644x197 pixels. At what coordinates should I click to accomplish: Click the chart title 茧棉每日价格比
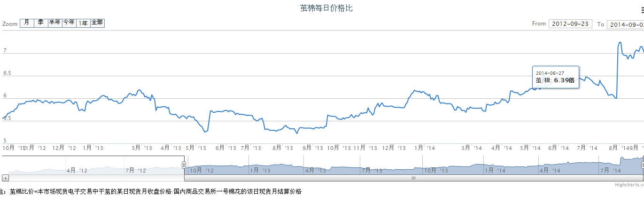pos(326,8)
